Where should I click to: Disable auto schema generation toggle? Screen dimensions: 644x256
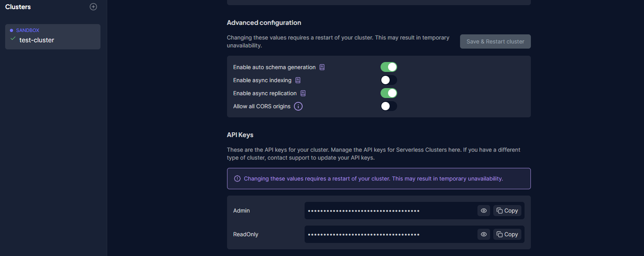coord(389,67)
